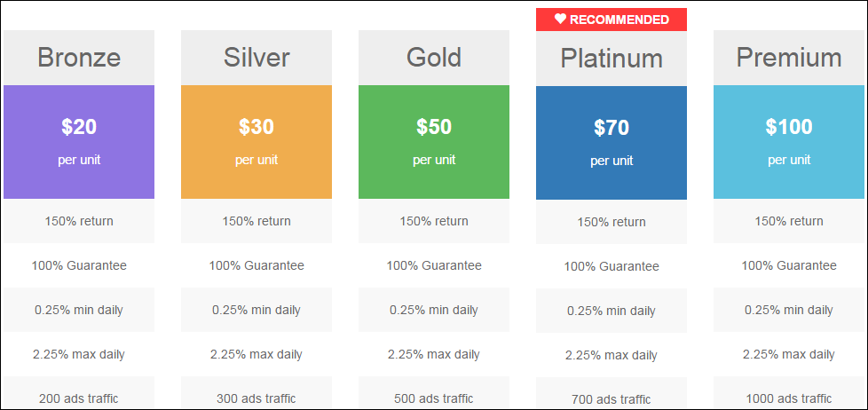Select the green $50 price block
Screen dimensions: 868x410
click(434, 142)
